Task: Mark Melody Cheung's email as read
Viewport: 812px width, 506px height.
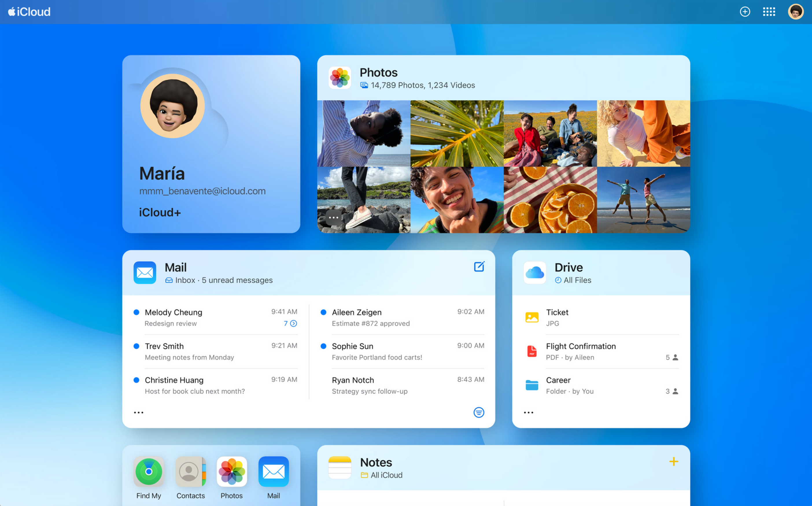Action: [x=136, y=312]
